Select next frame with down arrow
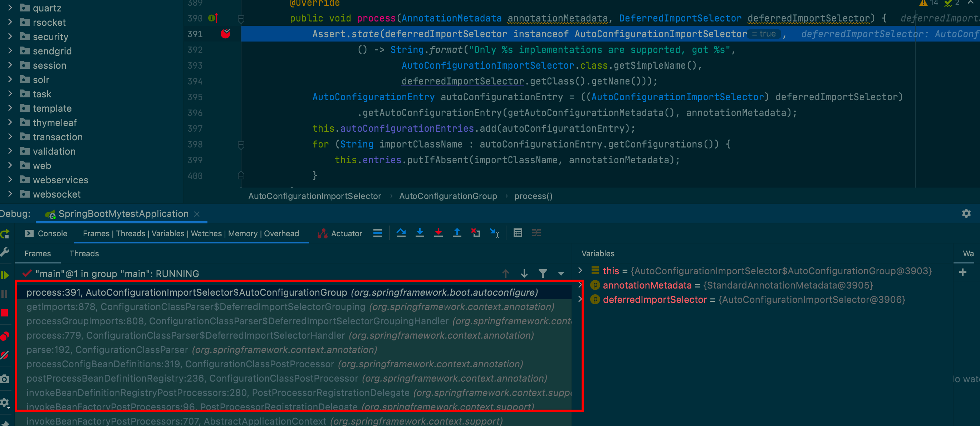 [x=524, y=273]
